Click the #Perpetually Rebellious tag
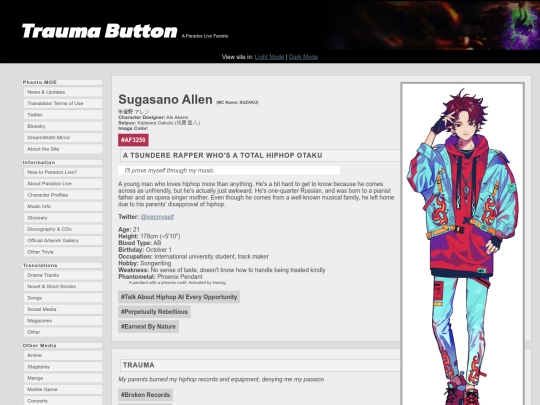 (x=154, y=312)
